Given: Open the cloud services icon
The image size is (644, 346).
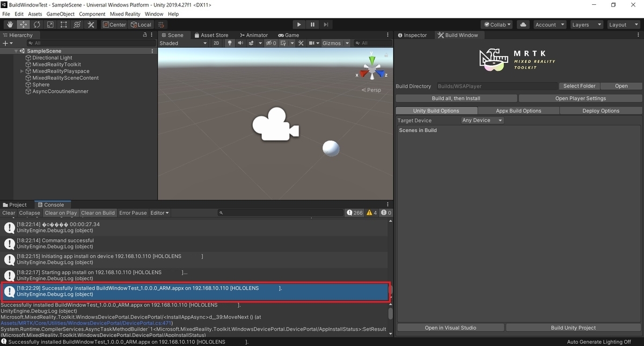Looking at the screenshot, I should pyautogui.click(x=524, y=25).
